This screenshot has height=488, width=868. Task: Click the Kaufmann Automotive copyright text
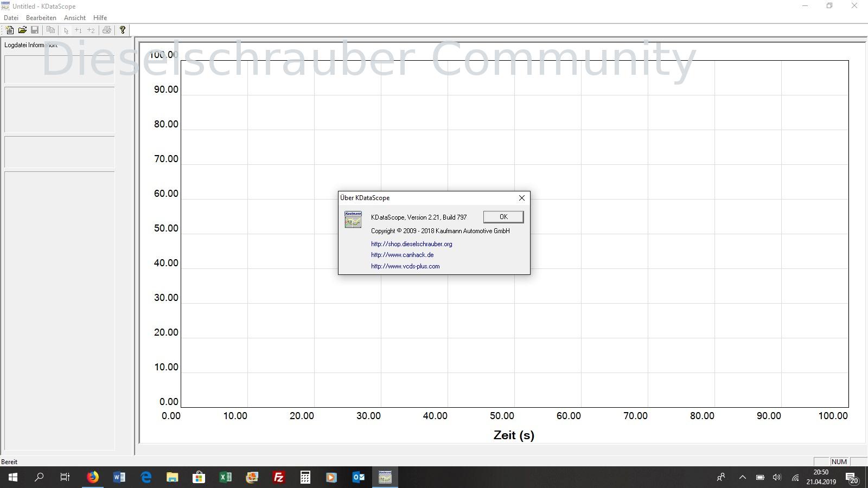click(x=441, y=231)
